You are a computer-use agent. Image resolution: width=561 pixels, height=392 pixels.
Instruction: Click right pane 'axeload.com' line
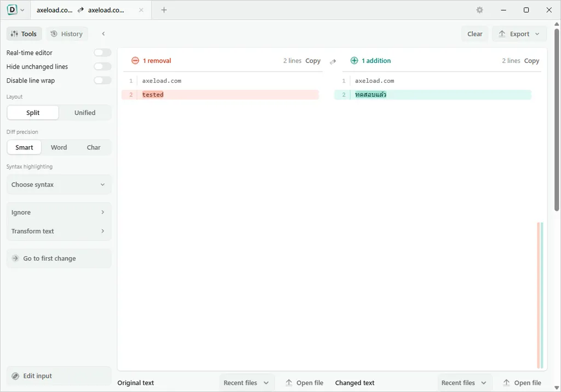(375, 81)
